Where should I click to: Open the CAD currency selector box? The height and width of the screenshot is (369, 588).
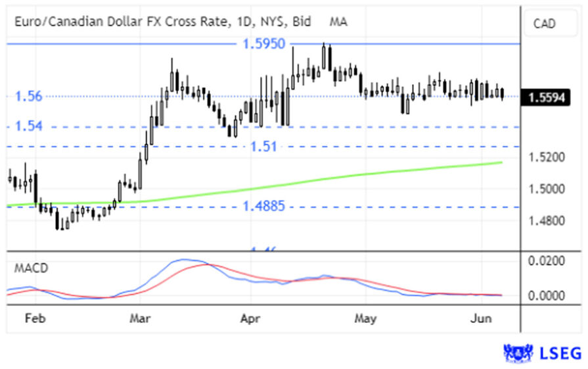(544, 24)
